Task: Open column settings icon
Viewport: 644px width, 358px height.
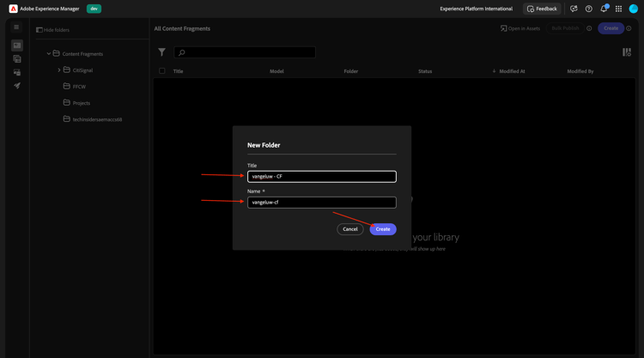Action: (x=626, y=52)
